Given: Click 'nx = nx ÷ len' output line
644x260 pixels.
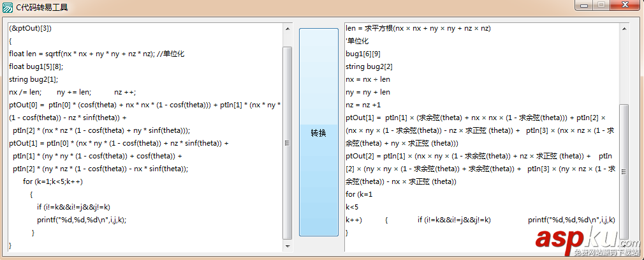Looking at the screenshot, I should [368, 79].
